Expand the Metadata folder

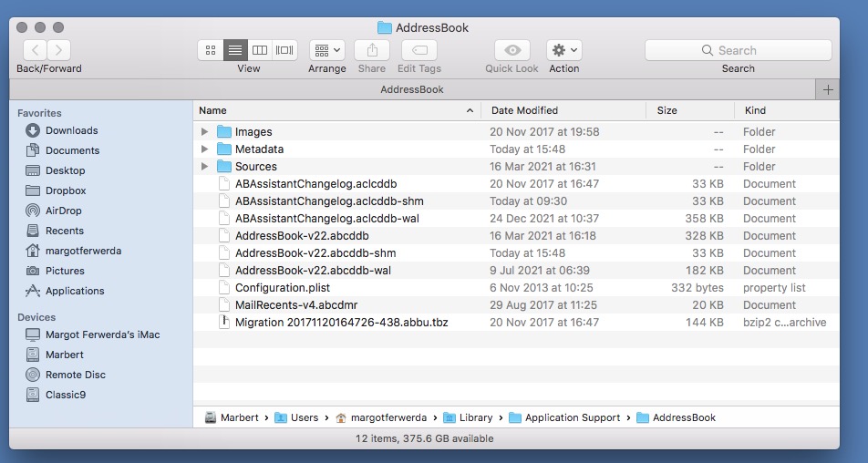pos(204,149)
